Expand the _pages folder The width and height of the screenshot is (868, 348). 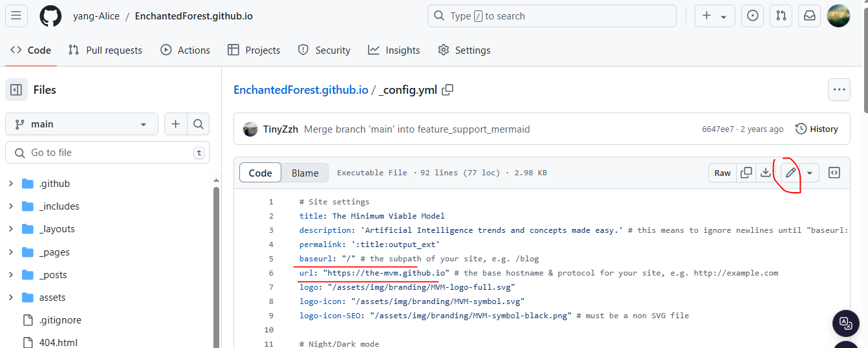(x=11, y=252)
